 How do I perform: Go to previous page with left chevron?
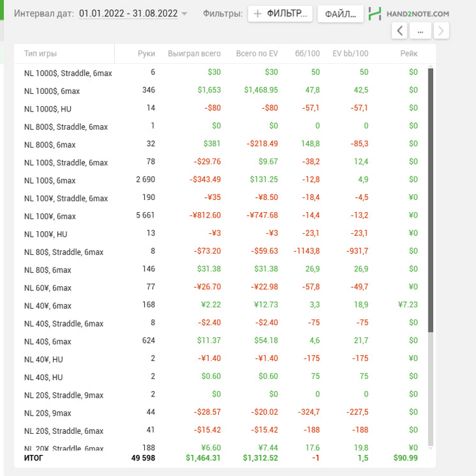point(400,31)
